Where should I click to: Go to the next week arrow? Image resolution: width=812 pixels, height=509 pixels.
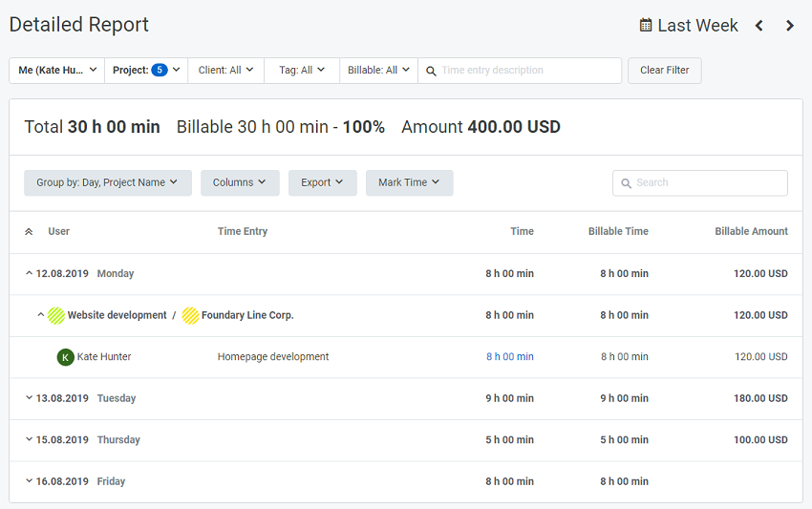[x=790, y=26]
